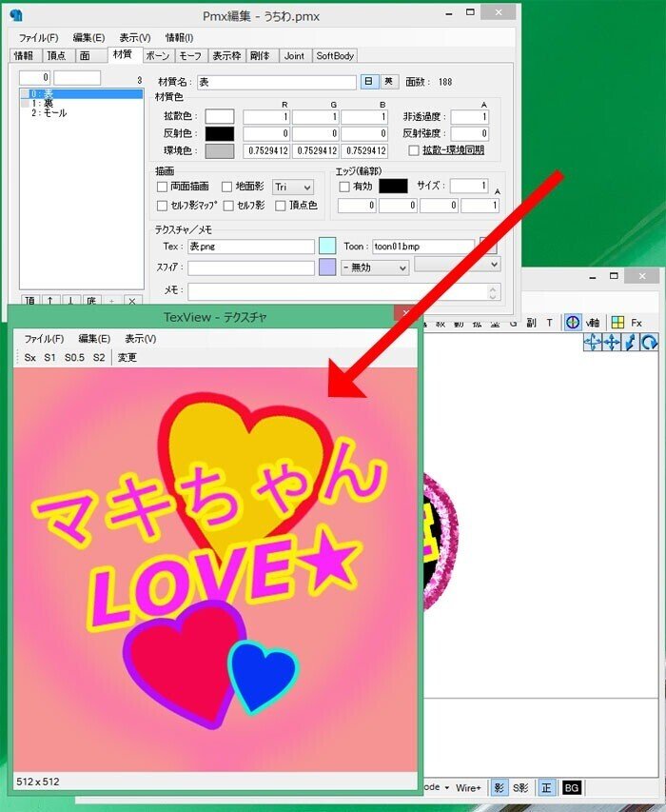
Task: Click the 材質名 input field
Action: click(277, 82)
